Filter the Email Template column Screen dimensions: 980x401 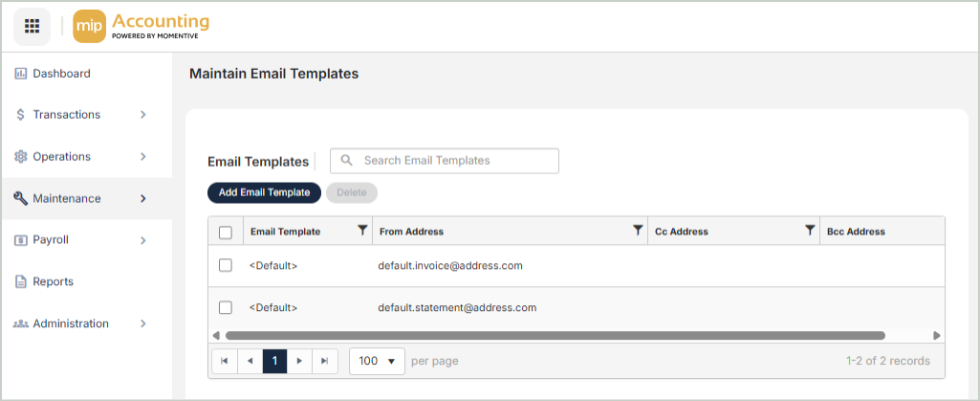pos(362,231)
